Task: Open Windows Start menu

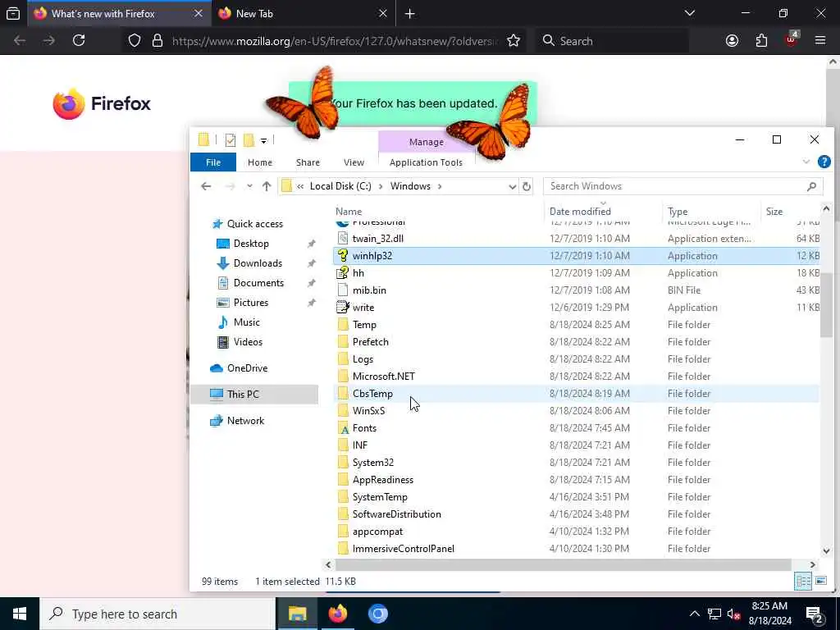Action: coord(20,614)
